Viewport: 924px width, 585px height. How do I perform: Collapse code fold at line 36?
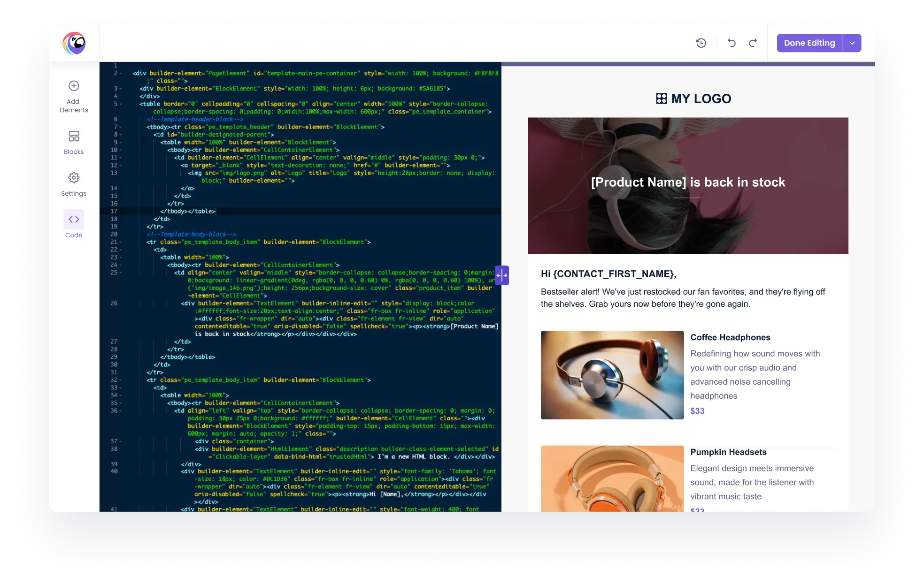pyautogui.click(x=121, y=411)
